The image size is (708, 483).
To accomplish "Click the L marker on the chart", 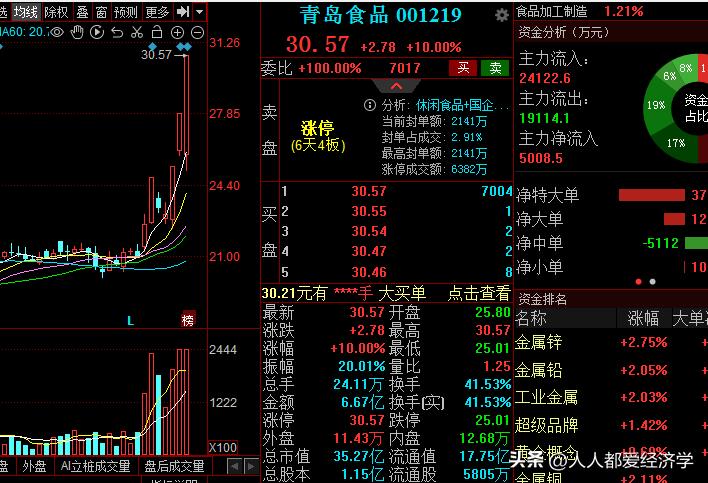I will 130,321.
